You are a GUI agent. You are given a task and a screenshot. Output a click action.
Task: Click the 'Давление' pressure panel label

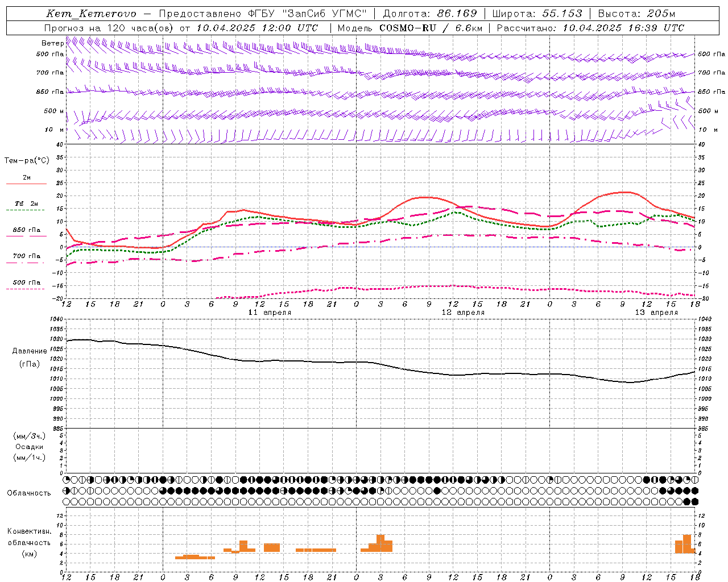coord(30,351)
